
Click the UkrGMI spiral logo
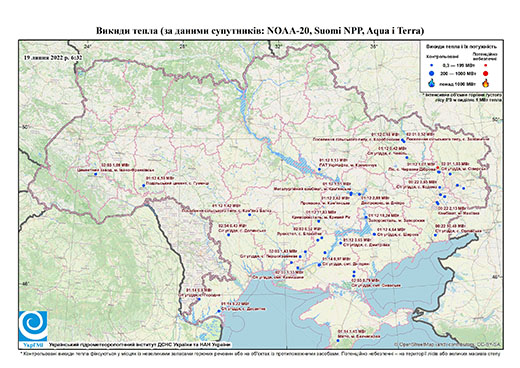tap(33, 326)
